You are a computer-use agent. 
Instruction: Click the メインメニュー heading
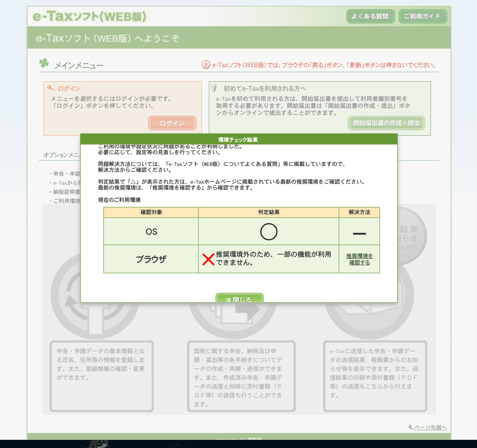coord(79,65)
